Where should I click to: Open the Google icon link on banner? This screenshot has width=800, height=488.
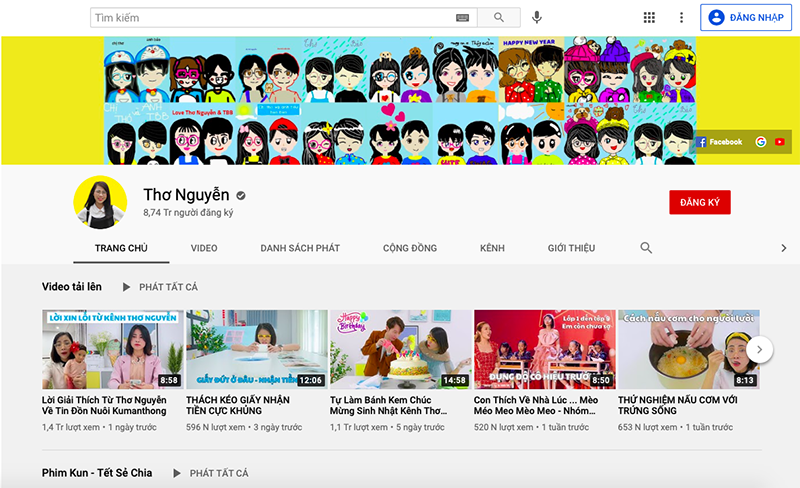pyautogui.click(x=761, y=142)
